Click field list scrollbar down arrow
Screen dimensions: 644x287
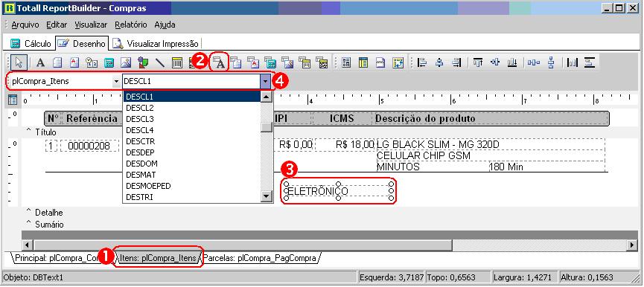(267, 196)
